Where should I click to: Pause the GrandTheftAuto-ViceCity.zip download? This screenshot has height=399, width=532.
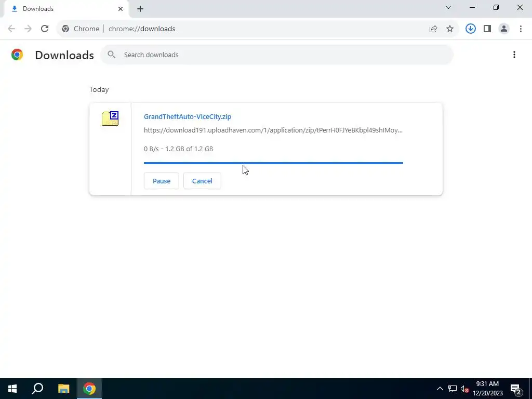162,181
